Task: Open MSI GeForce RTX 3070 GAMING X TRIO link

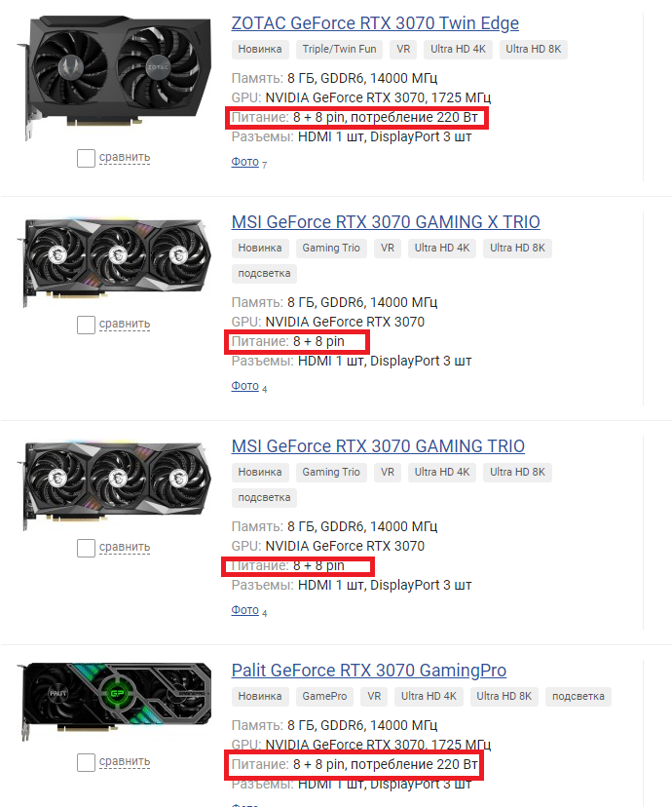Action: [x=386, y=222]
